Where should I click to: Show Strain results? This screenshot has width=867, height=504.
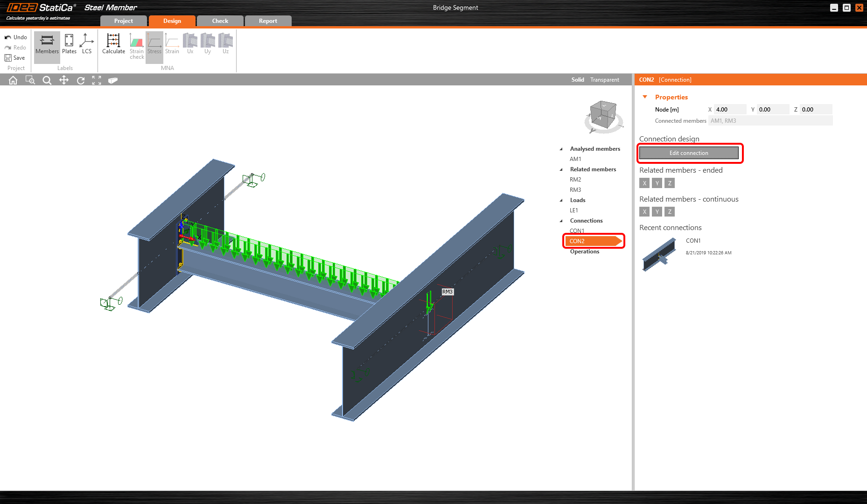(x=172, y=44)
